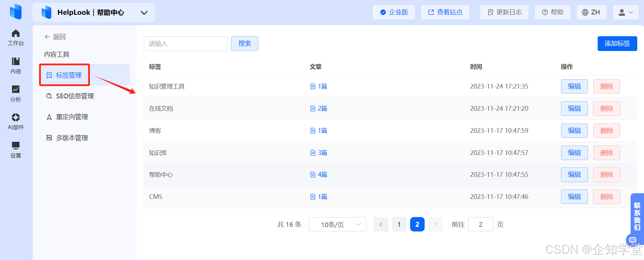Open the 设置 settings section

tap(16, 150)
